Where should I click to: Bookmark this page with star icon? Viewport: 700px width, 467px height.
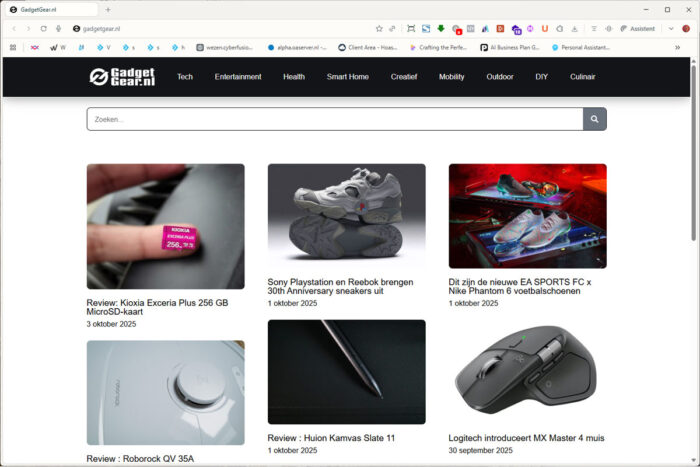pos(379,29)
